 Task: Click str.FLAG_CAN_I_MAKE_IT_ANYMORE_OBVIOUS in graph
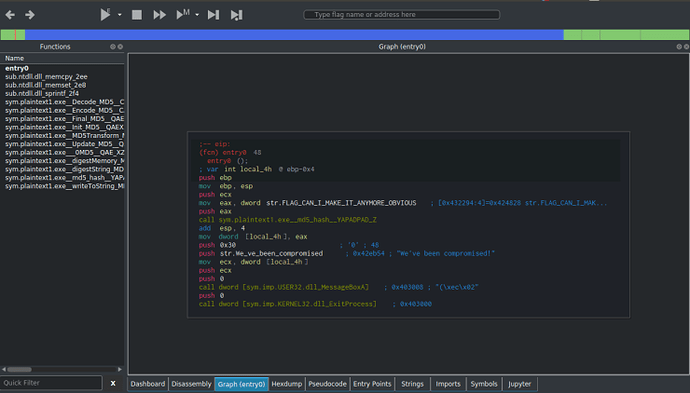(341, 203)
